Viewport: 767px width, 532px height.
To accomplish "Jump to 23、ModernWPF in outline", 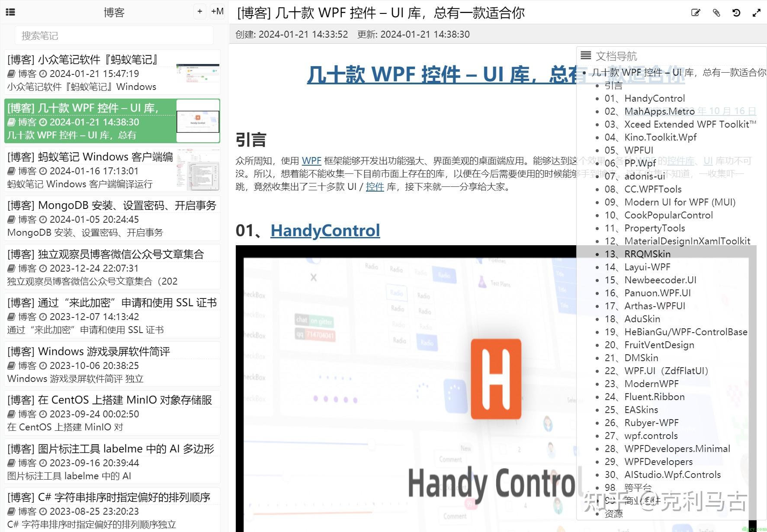I will pyautogui.click(x=642, y=384).
